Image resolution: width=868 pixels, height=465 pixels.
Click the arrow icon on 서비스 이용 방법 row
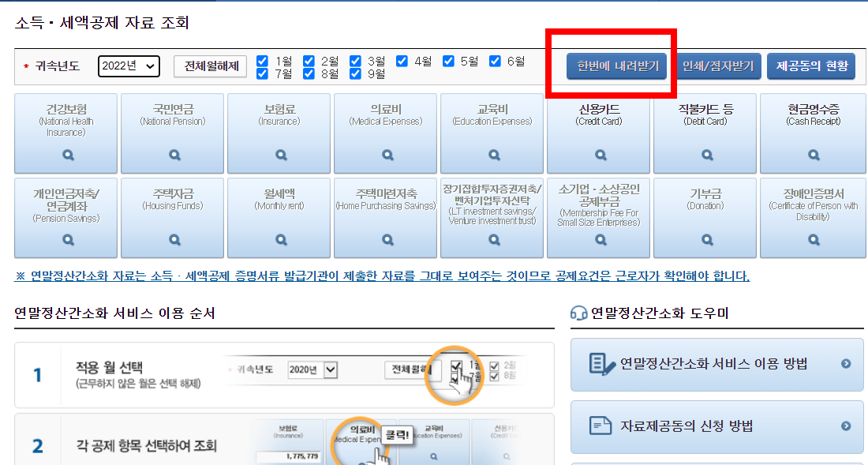click(846, 364)
